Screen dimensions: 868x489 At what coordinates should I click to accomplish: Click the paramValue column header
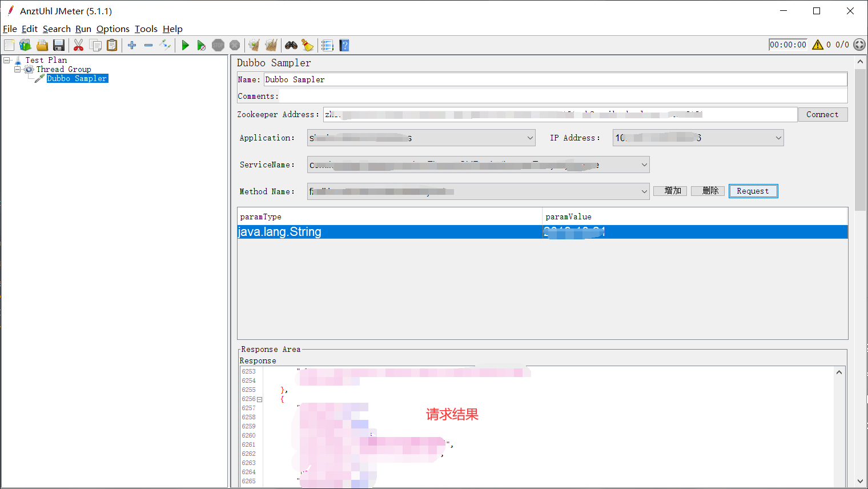(695, 217)
